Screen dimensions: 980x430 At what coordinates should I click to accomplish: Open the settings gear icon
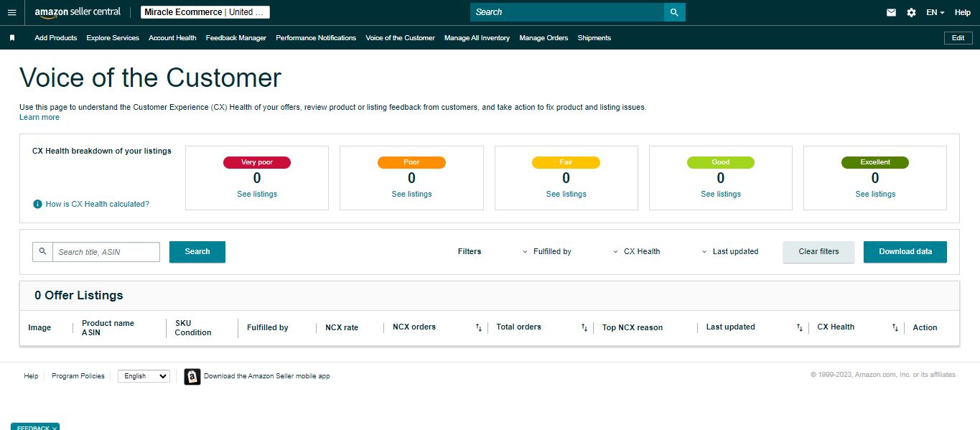click(911, 12)
